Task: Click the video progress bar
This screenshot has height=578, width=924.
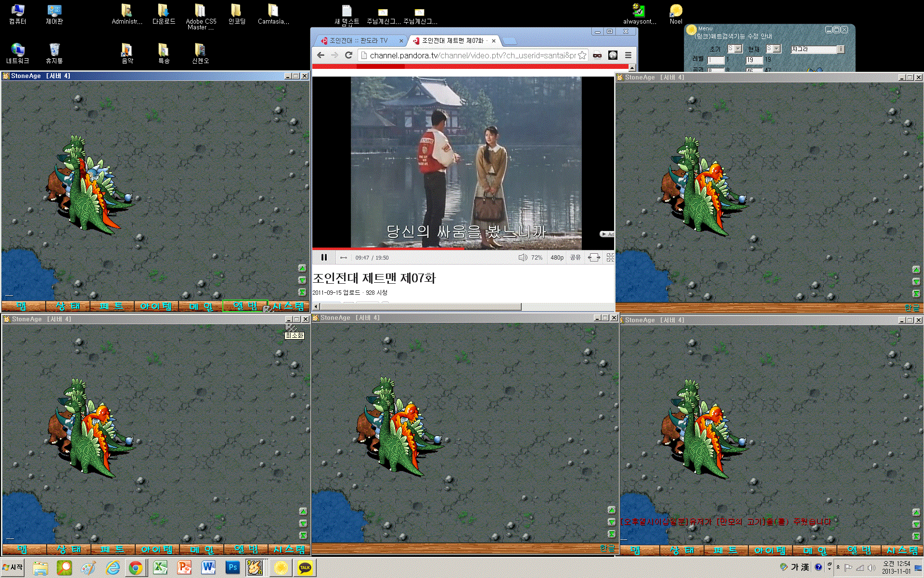Action: pos(463,249)
